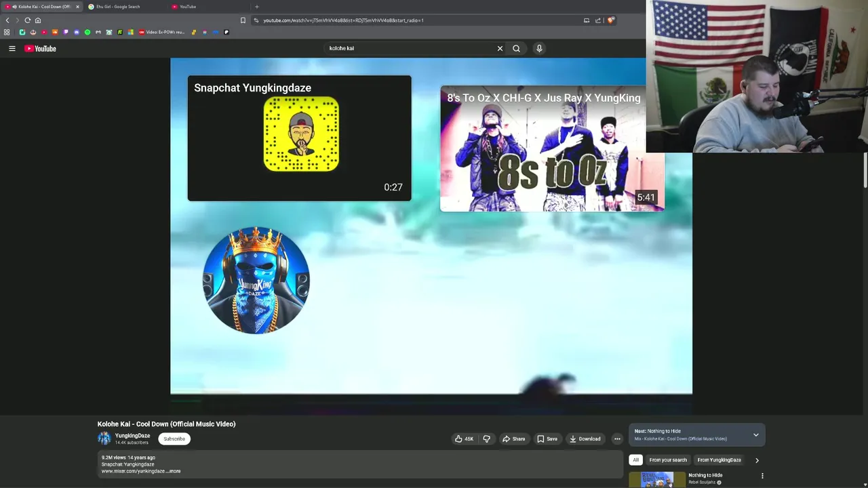This screenshot has height=488, width=868.
Task: Open the options menu for Nothing to Hide
Action: (762, 476)
